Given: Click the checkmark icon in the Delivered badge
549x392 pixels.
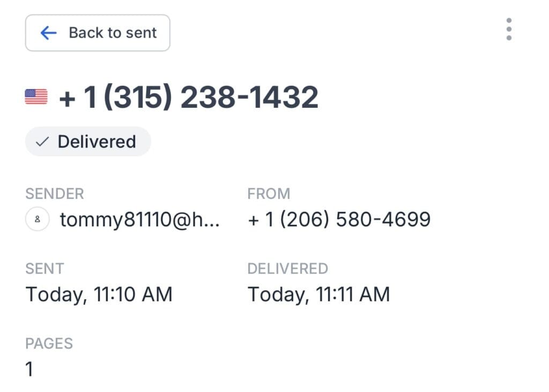Looking at the screenshot, I should click(42, 142).
